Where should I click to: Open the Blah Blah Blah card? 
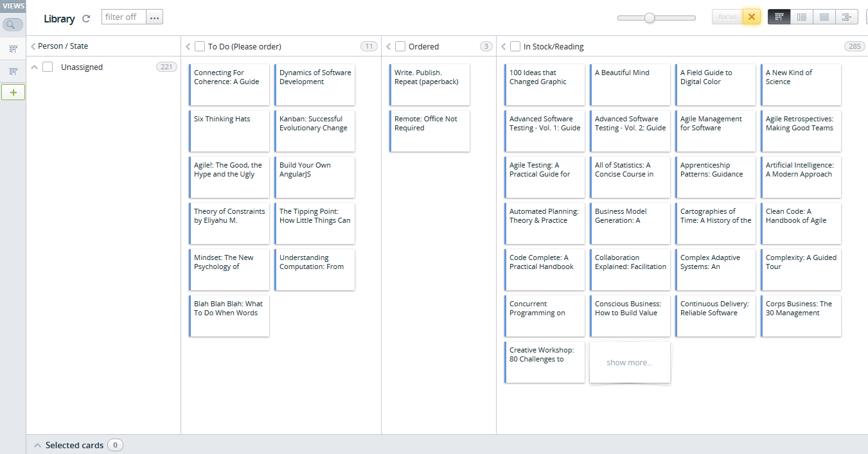[x=229, y=316]
